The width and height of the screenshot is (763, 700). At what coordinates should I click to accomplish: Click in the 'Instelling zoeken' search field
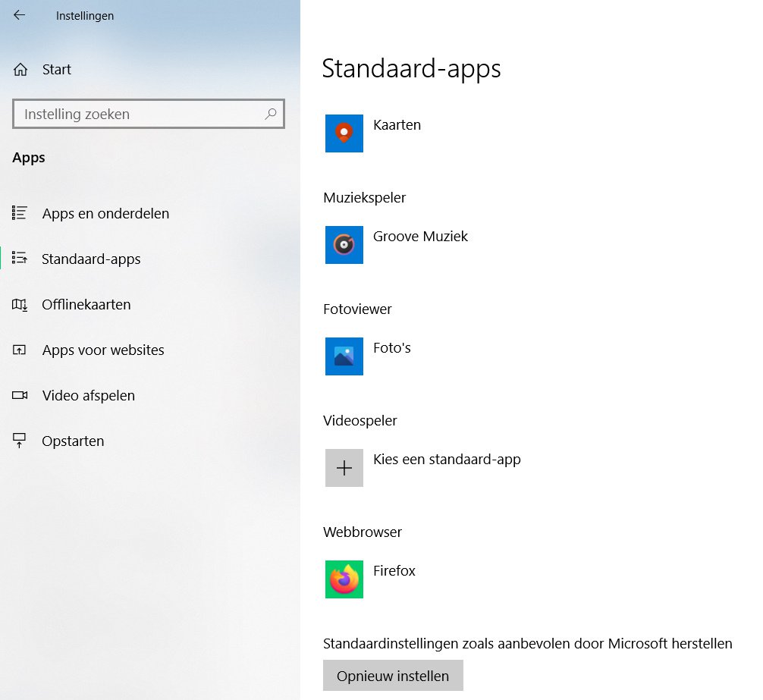pyautogui.click(x=149, y=114)
